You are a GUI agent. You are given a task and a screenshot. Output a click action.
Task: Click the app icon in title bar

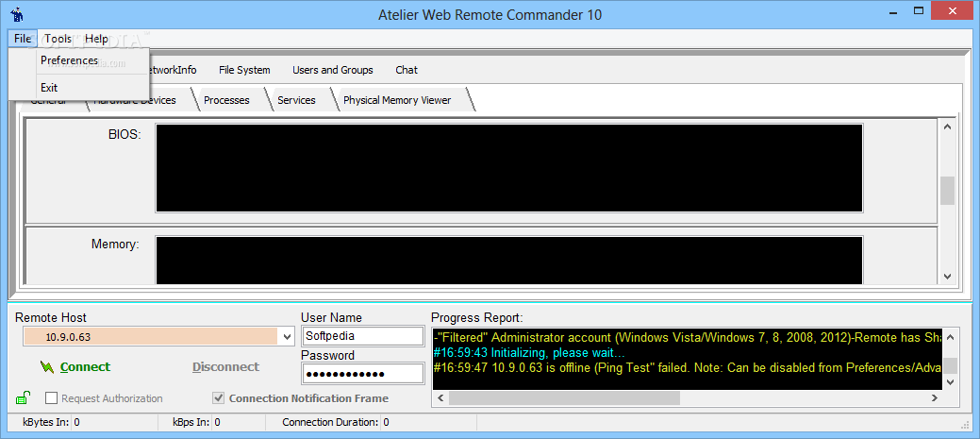(17, 14)
